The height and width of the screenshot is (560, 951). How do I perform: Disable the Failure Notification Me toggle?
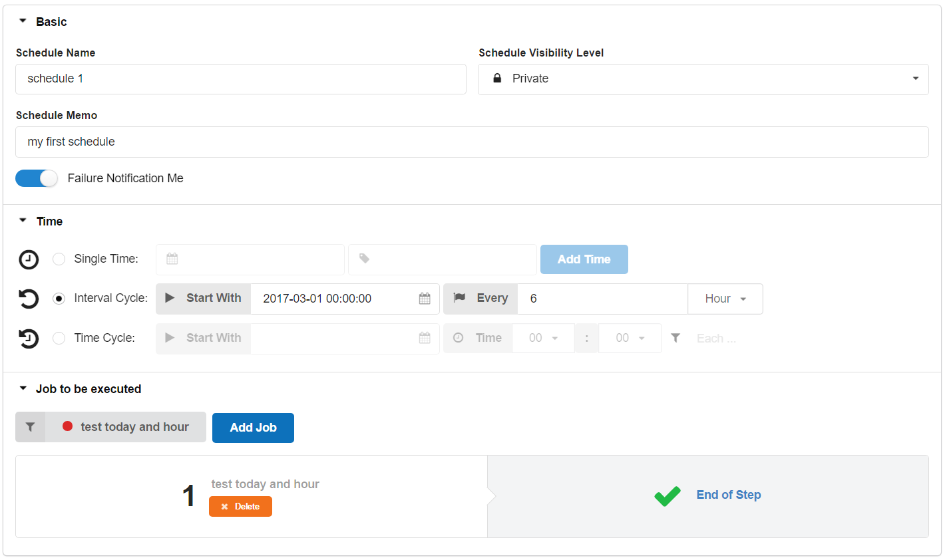coord(36,178)
